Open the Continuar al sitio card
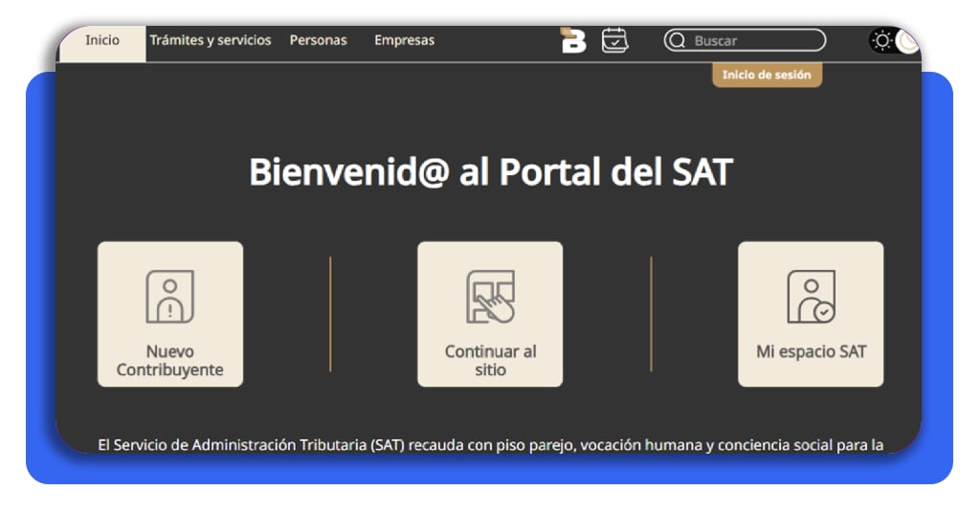Screen dimensions: 980x513 (x=490, y=314)
